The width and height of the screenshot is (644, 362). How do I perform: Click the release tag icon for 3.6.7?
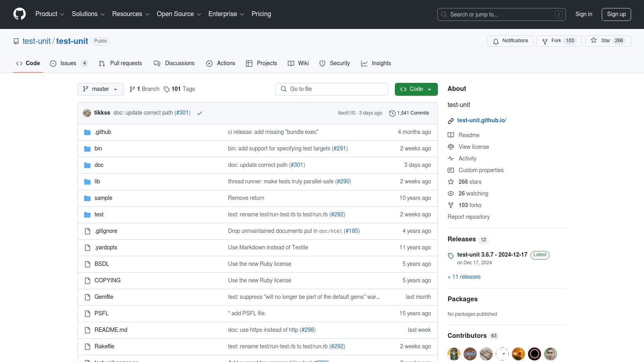click(x=451, y=256)
